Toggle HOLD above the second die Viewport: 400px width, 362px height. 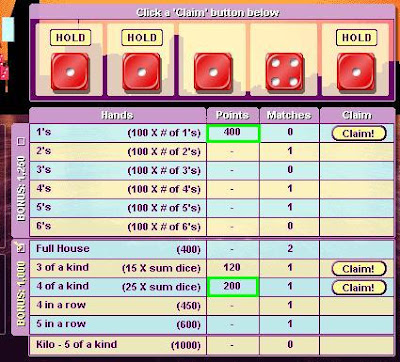click(142, 38)
